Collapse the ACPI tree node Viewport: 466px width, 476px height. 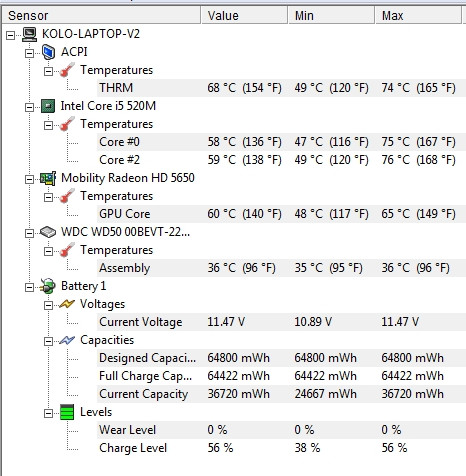(30, 53)
